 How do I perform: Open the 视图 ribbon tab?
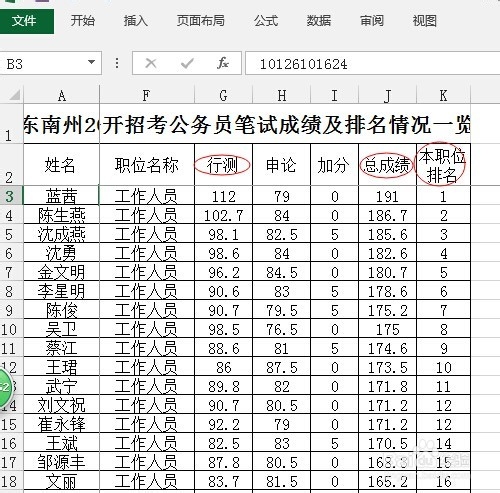[425, 21]
